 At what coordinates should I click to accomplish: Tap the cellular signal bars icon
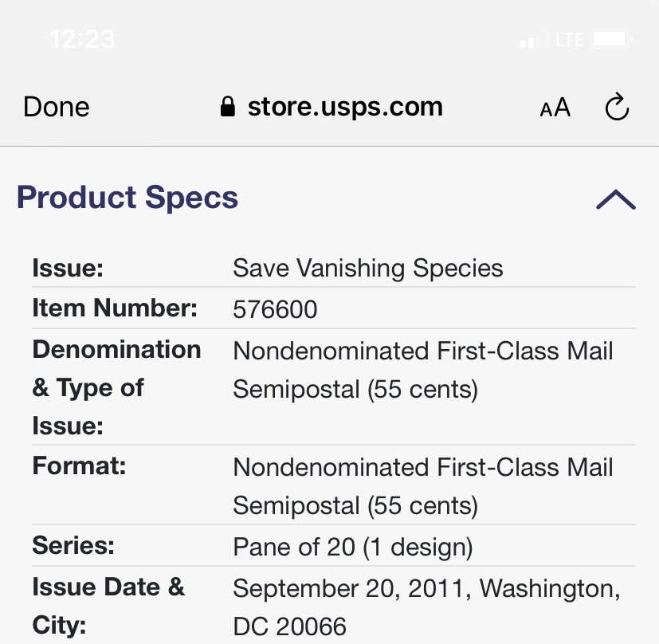pyautogui.click(x=534, y=39)
